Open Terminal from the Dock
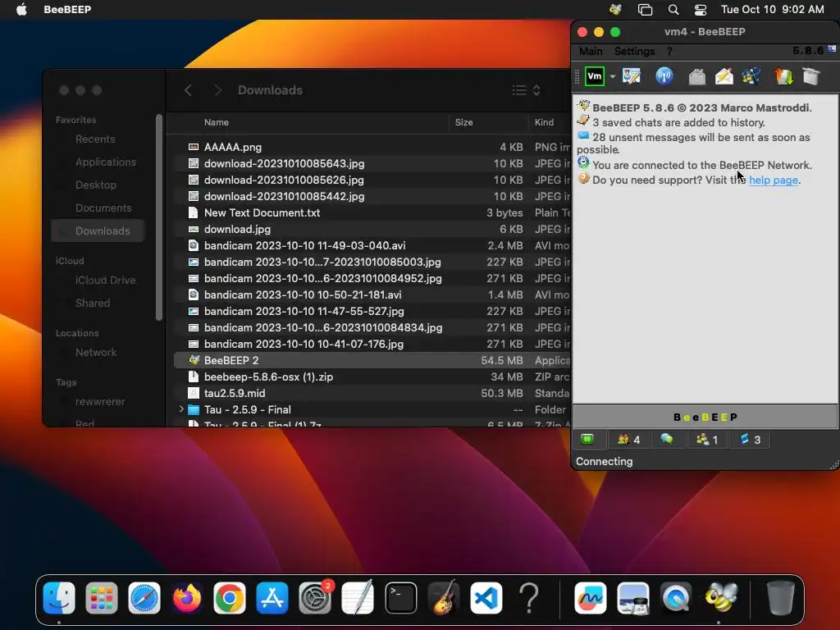Image resolution: width=840 pixels, height=630 pixels. (400, 597)
